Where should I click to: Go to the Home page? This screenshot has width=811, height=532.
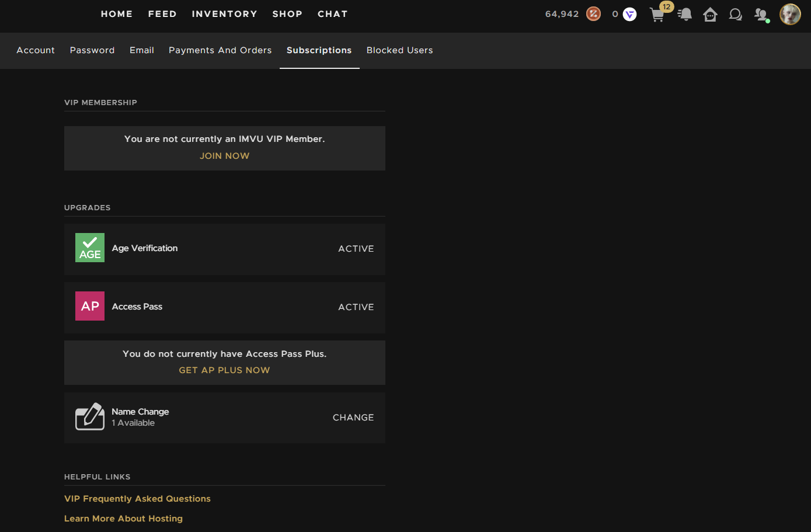[x=117, y=14]
